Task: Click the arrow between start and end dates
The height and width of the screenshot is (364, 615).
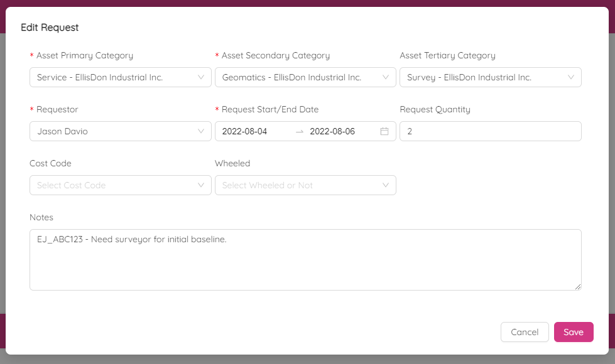Action: tap(300, 131)
